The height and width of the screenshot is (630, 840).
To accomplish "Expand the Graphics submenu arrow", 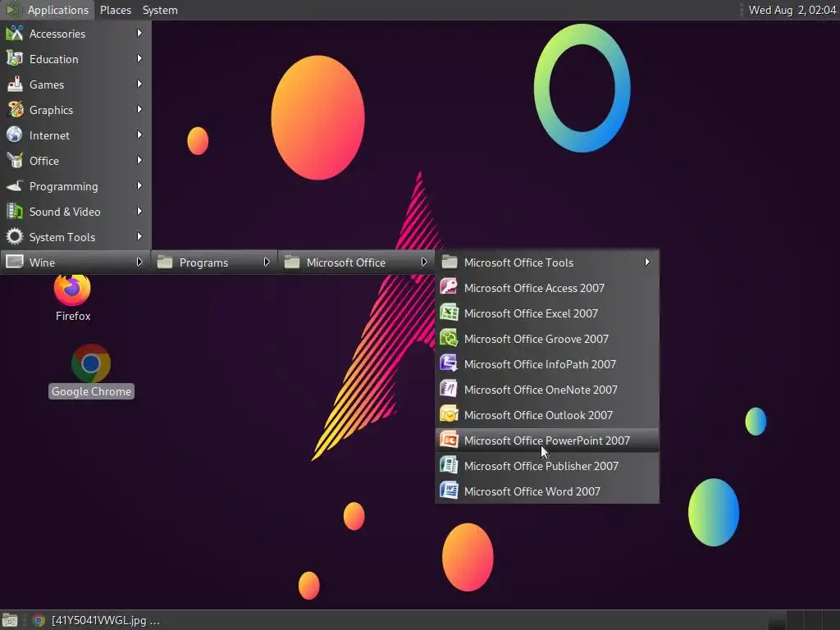I will pyautogui.click(x=139, y=109).
